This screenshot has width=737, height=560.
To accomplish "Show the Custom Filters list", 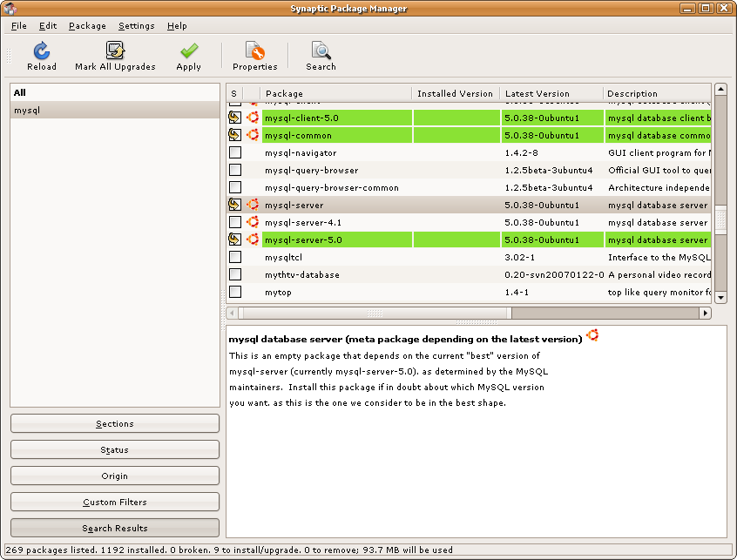I will [x=115, y=502].
